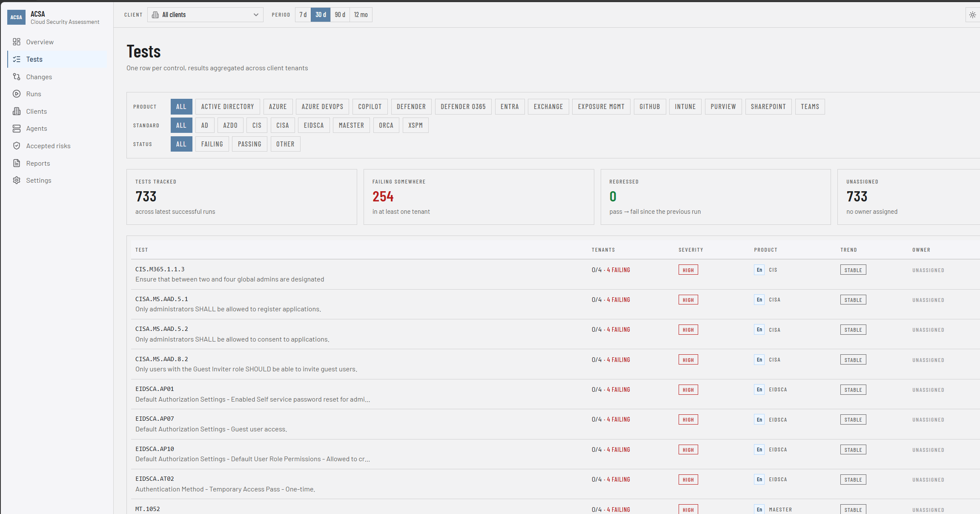Sort by the SEVERITY column header
The width and height of the screenshot is (980, 514).
(x=691, y=250)
